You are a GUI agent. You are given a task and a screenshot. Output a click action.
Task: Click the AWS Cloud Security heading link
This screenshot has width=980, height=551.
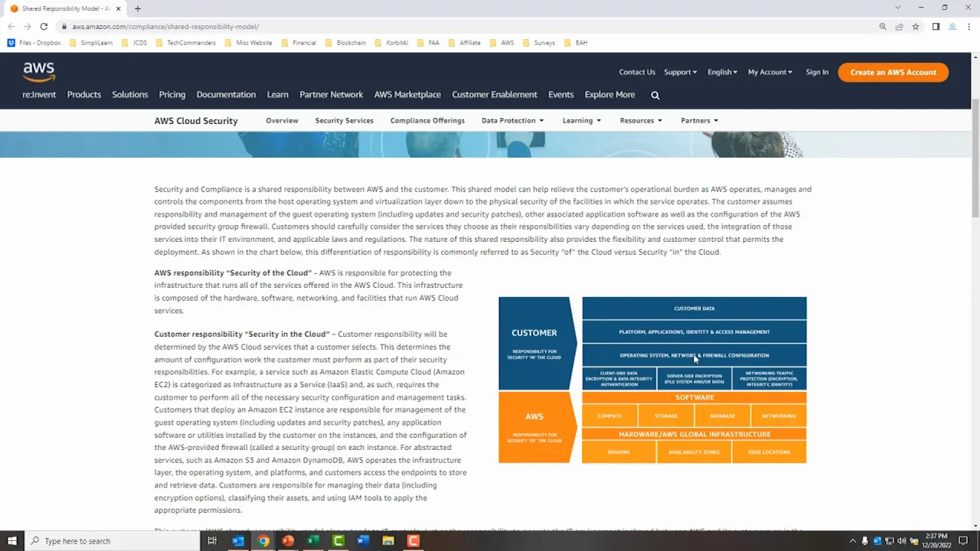click(x=196, y=120)
